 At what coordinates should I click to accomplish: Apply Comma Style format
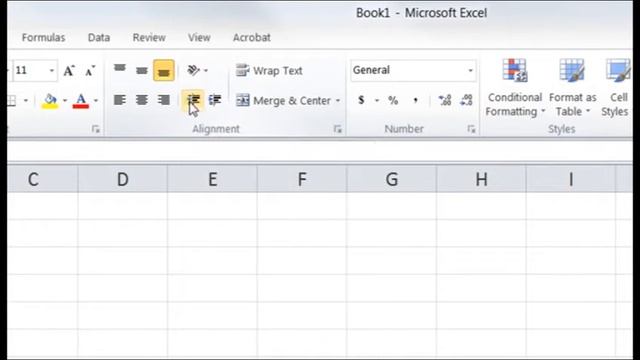tap(415, 100)
